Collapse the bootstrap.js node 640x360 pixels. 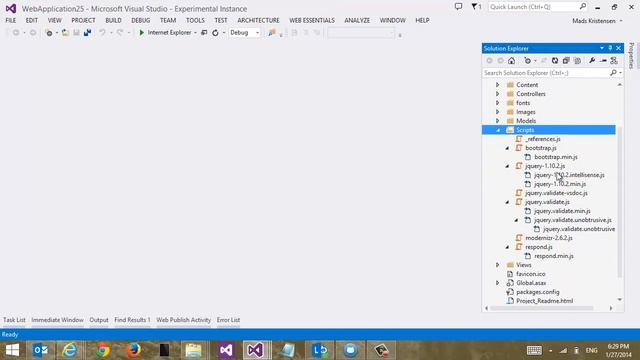507,148
